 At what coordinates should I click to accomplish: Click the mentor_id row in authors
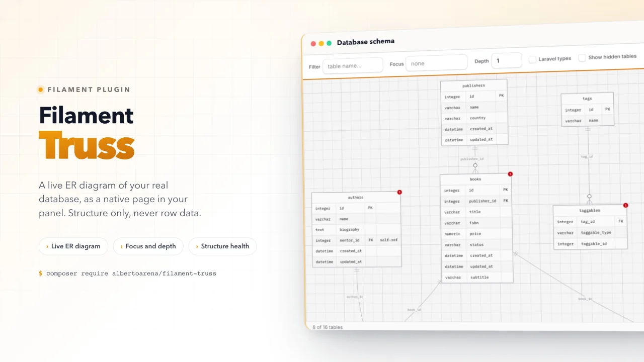pyautogui.click(x=357, y=240)
